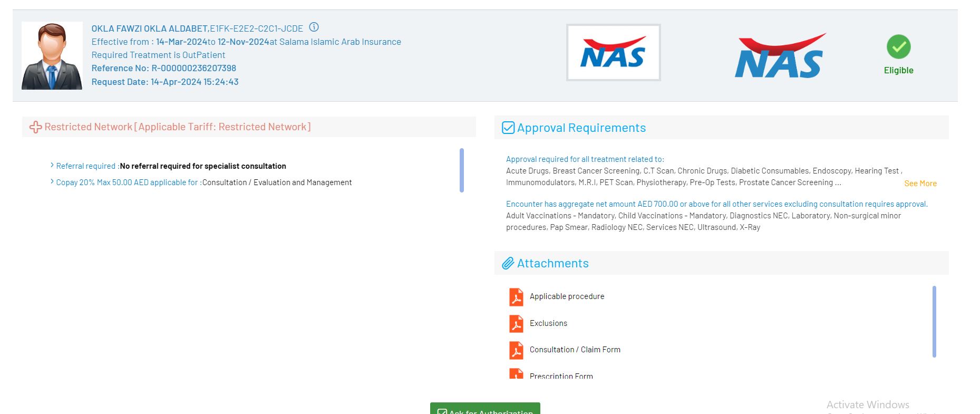
Task: Open the Applicable procedure attachment link
Action: 567,296
